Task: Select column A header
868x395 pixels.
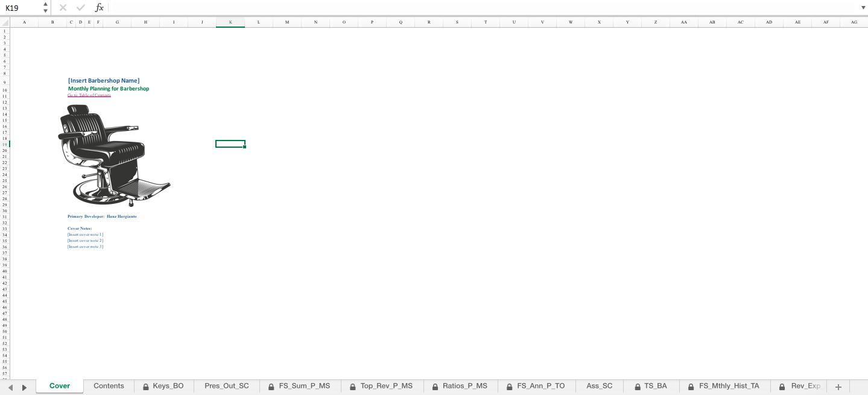Action: (24, 22)
